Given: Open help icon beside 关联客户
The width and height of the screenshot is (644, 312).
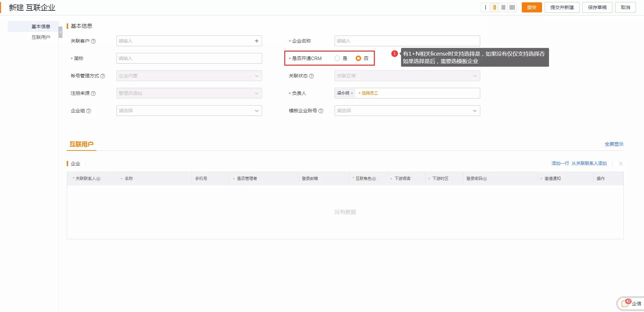Looking at the screenshot, I should (x=93, y=41).
